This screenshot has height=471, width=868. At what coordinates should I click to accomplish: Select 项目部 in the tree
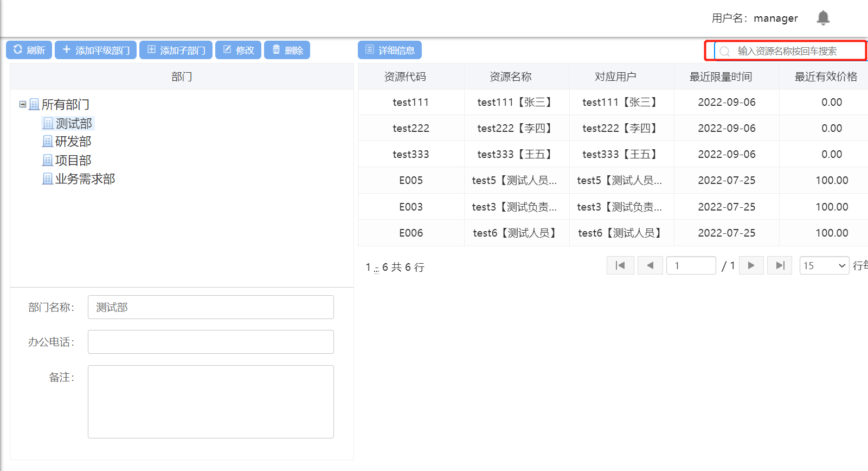[73, 161]
